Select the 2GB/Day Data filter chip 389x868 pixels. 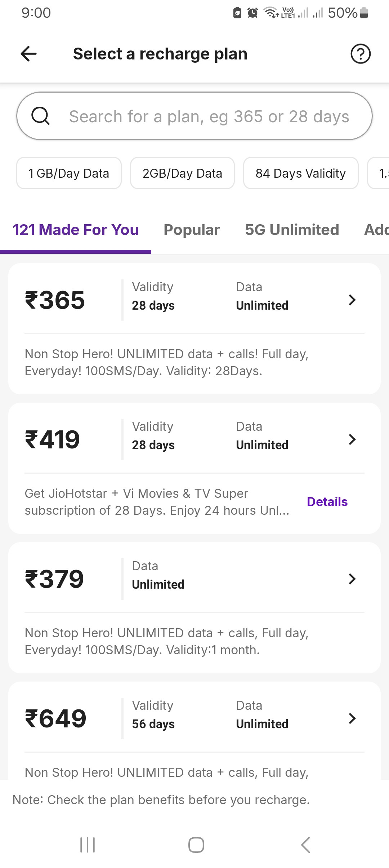click(182, 173)
